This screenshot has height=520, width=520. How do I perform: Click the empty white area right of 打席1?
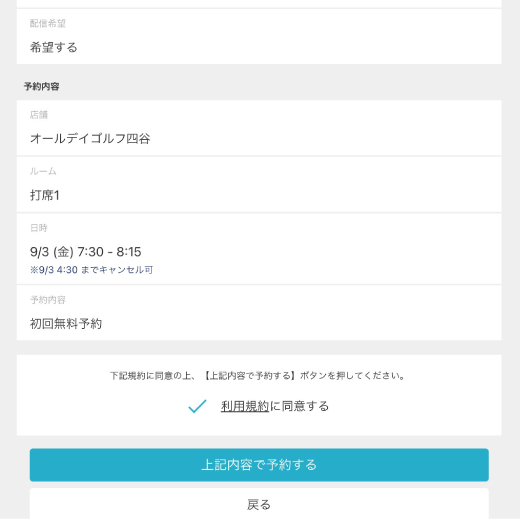click(280, 195)
